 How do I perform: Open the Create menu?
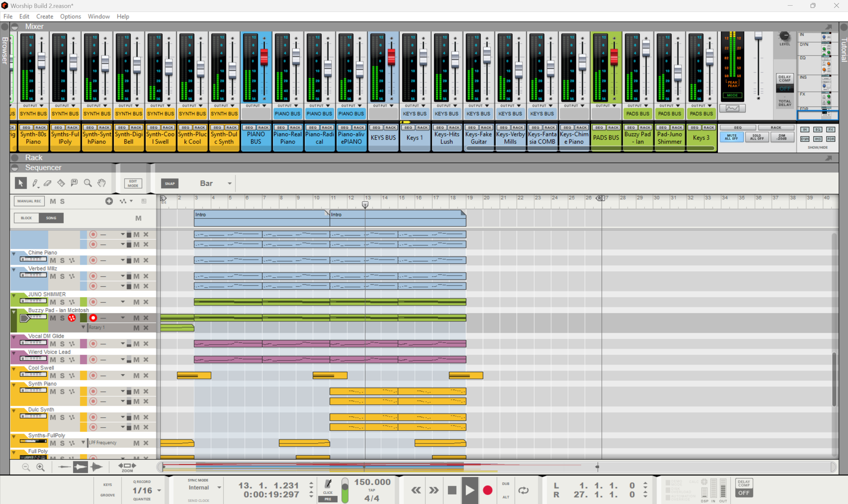(44, 16)
